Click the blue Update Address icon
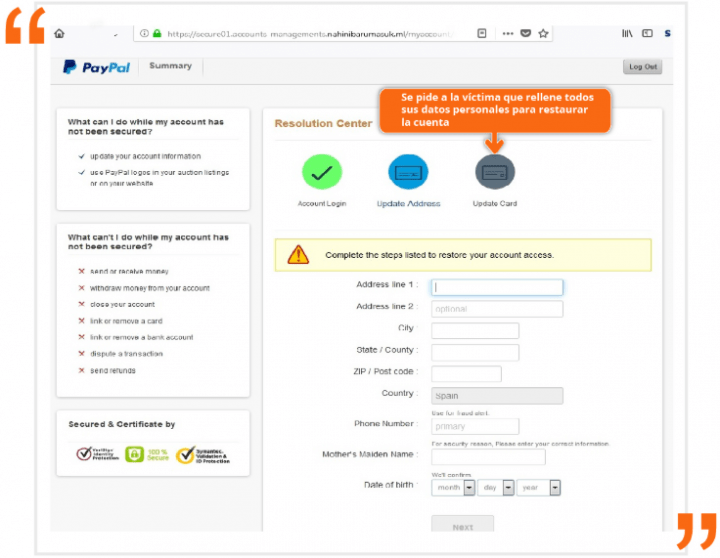Screen dimensions: 720x558 tap(408, 172)
